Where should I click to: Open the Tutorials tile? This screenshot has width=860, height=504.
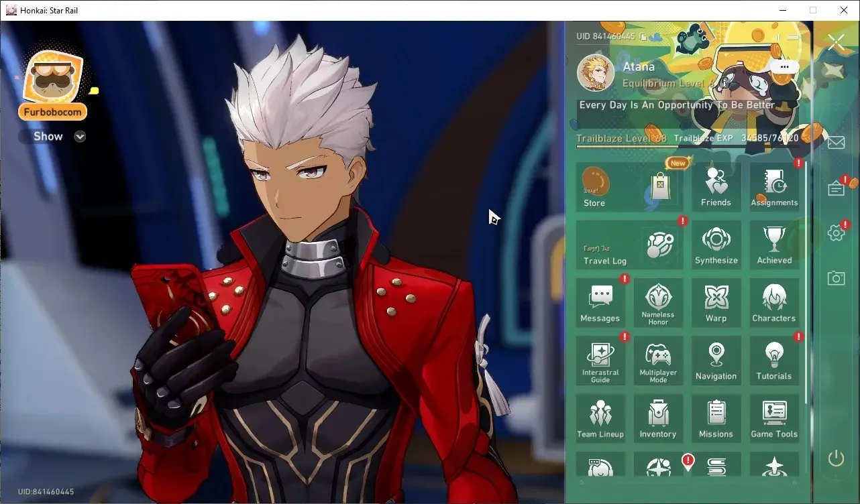coord(774,361)
